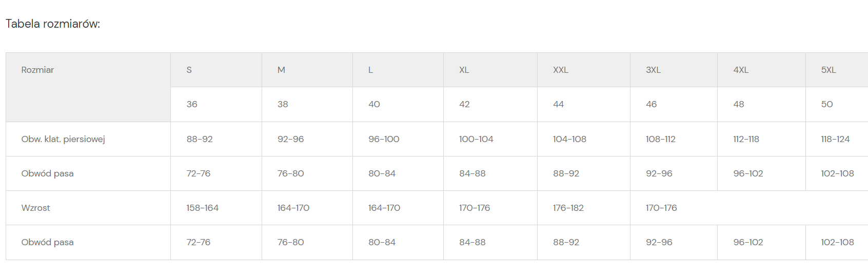The image size is (868, 276).
Task: Click chest measurement 100-104 cell
Action: coord(476,139)
